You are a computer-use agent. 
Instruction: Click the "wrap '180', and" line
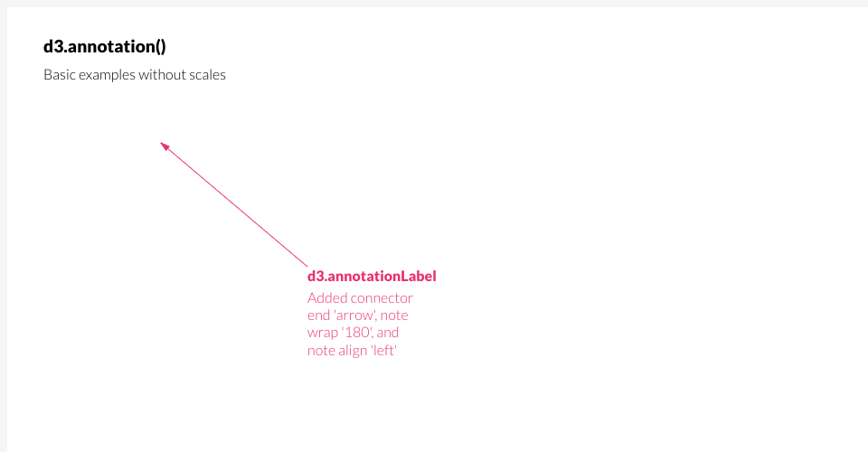[353, 333]
